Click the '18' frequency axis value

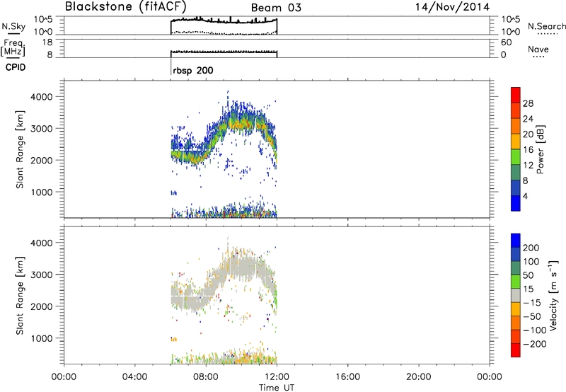[x=47, y=42]
